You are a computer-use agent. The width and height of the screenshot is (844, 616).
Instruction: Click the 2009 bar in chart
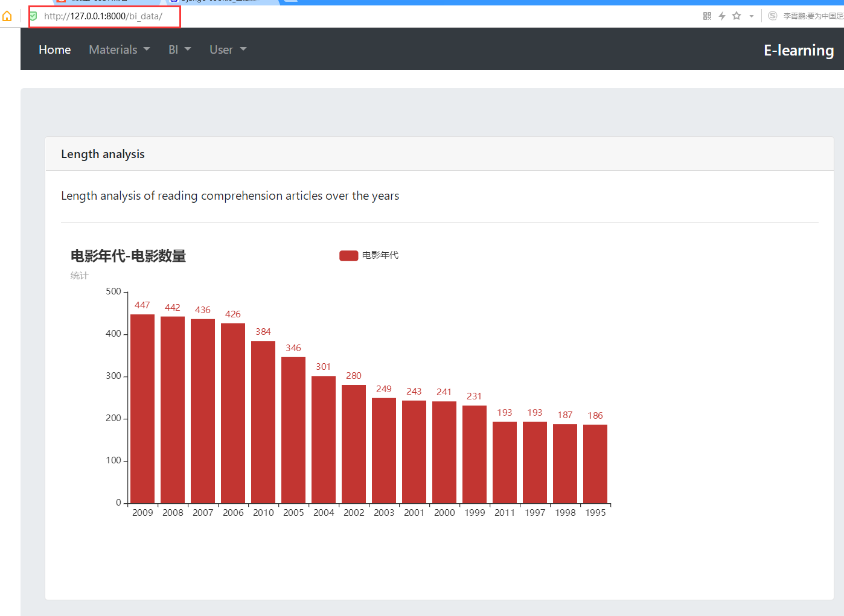(142, 408)
